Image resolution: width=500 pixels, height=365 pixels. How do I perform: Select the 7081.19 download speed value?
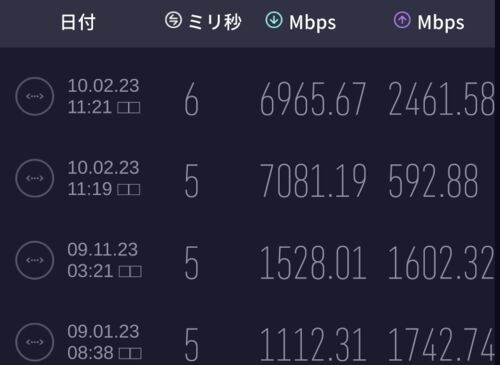pyautogui.click(x=313, y=181)
